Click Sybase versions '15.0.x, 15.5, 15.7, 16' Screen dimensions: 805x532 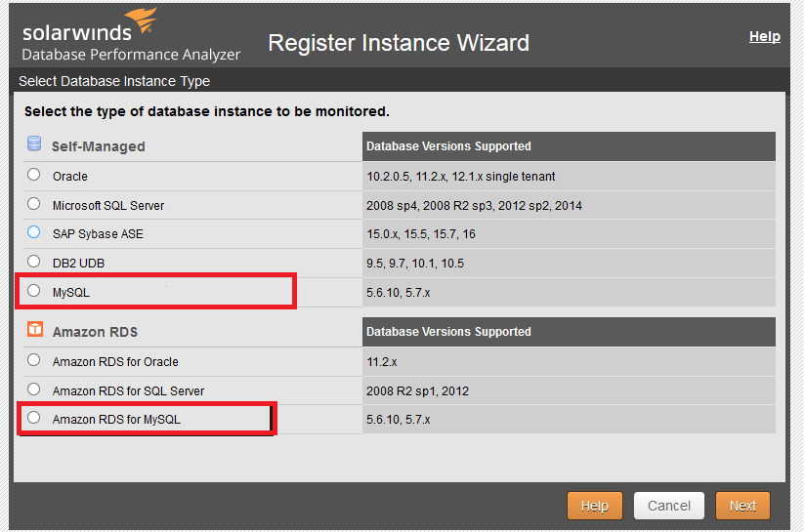420,234
